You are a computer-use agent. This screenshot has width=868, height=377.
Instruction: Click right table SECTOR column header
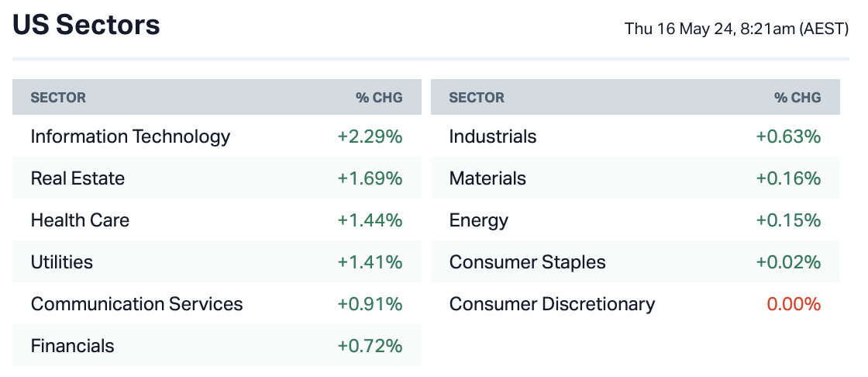click(x=477, y=98)
